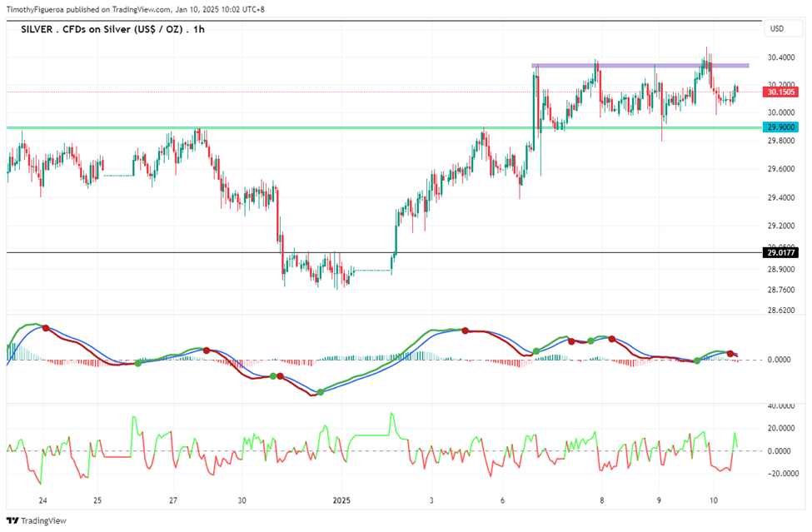The image size is (812, 532).
Task: Click the purple resistance zone line
Action: pos(640,66)
